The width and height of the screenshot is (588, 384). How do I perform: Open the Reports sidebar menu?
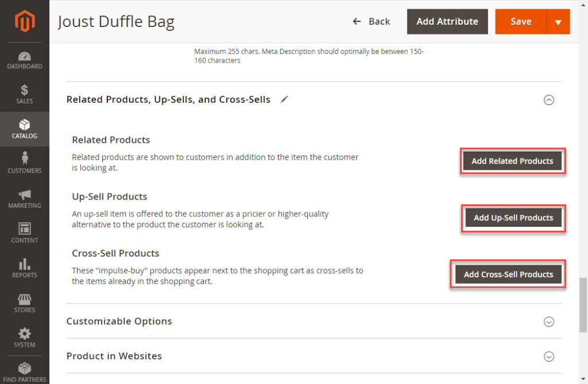coord(25,268)
